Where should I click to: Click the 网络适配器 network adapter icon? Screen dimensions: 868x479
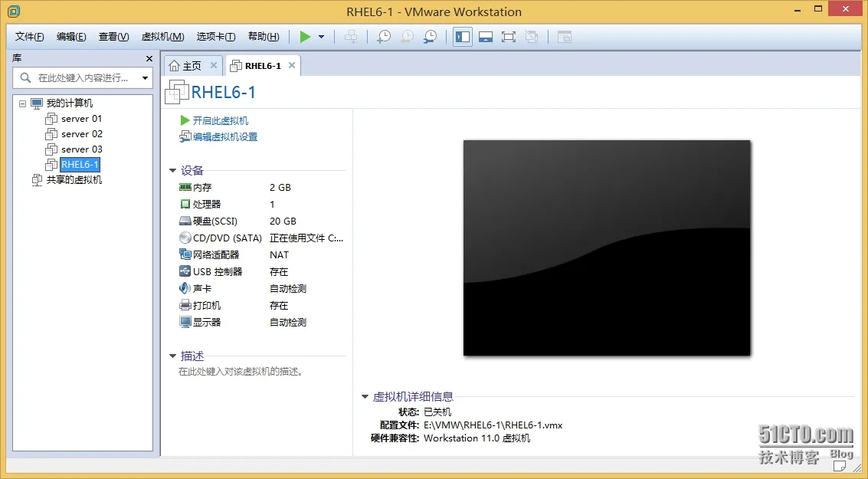pos(185,254)
